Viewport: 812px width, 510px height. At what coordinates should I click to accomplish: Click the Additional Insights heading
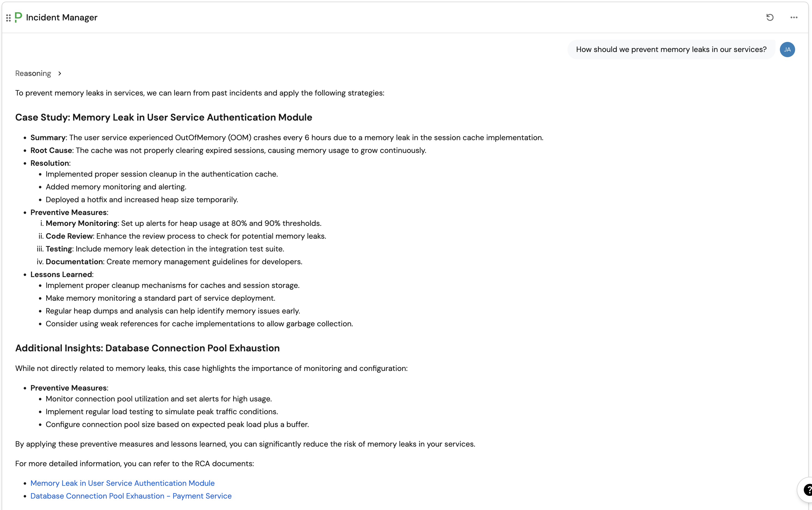(x=147, y=348)
